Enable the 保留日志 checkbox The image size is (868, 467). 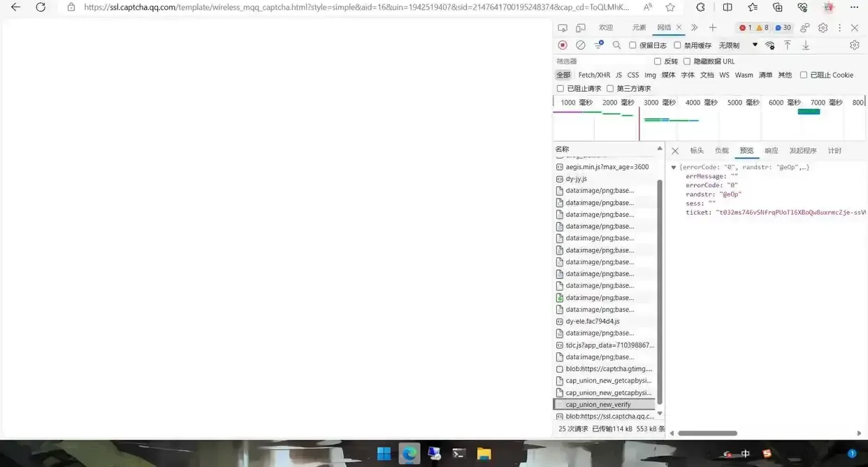pyautogui.click(x=632, y=45)
